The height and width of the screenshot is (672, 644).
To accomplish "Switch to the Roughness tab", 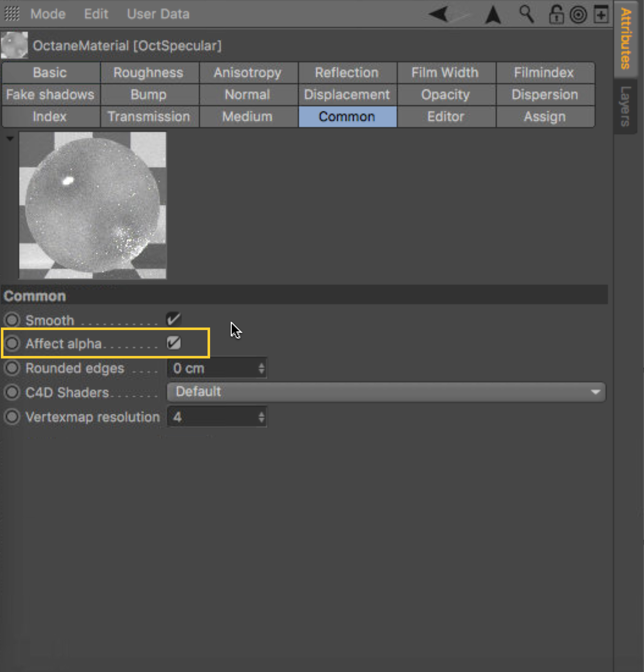I will pos(149,73).
